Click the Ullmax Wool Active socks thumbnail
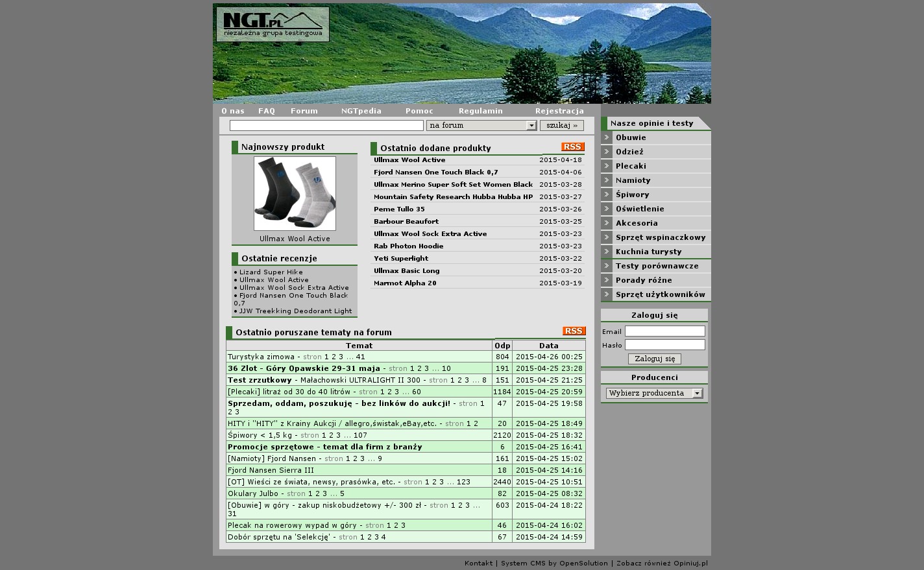924x570 pixels. click(295, 193)
